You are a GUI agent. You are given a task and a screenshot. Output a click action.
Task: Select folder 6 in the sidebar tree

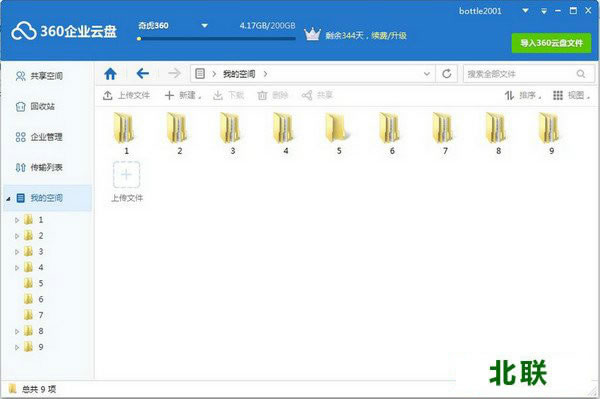coord(34,299)
